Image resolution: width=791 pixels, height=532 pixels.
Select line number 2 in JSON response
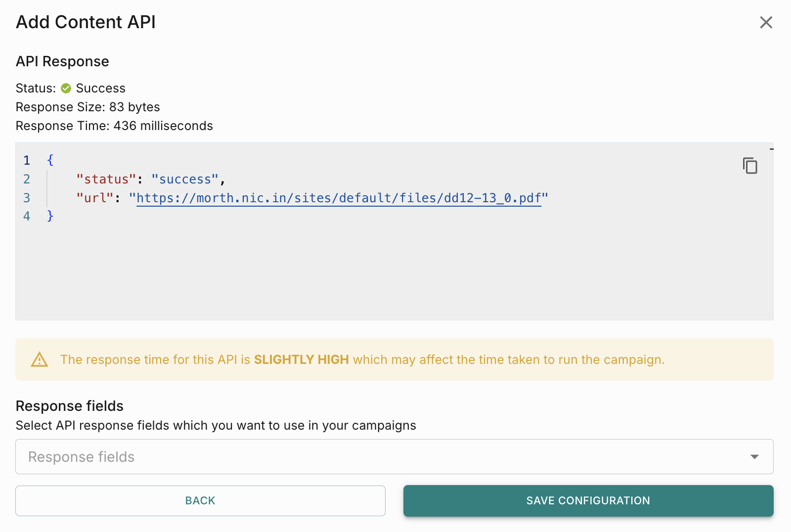point(27,179)
